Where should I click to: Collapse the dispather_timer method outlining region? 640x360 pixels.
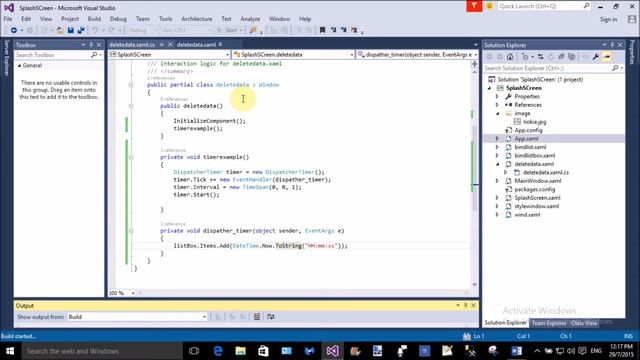(x=131, y=231)
